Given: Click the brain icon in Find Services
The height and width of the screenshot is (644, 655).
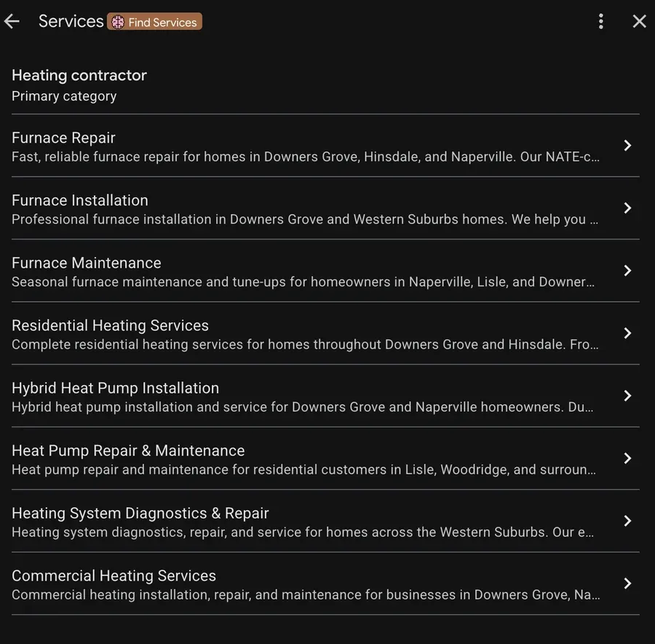Looking at the screenshot, I should [118, 22].
